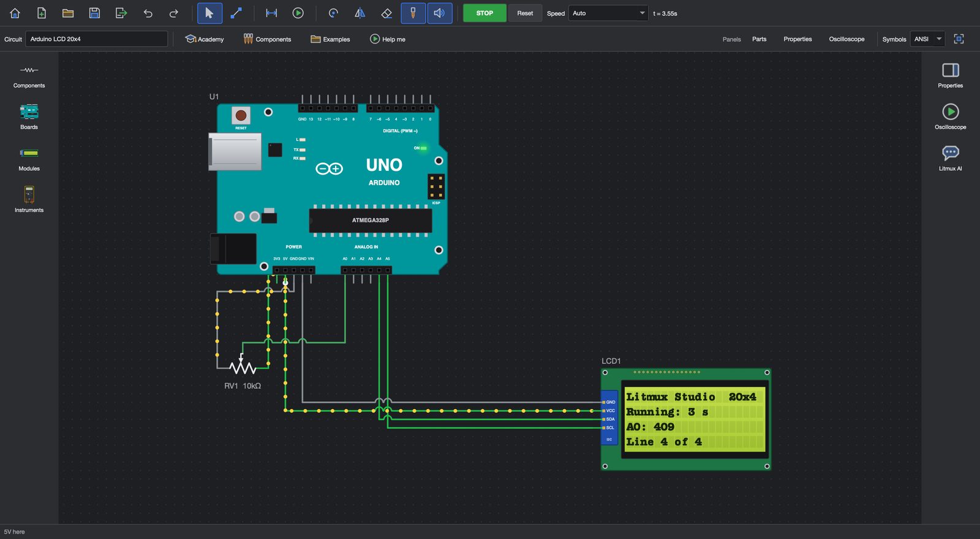Image resolution: width=980 pixels, height=539 pixels.
Task: Select the wire drawing tool
Action: point(236,13)
